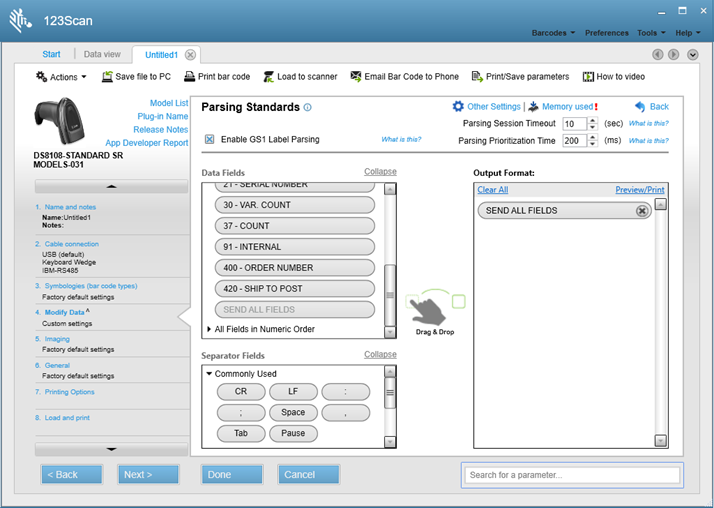Collapse the Commonly Used separator group
The width and height of the screenshot is (714, 508).
(209, 374)
